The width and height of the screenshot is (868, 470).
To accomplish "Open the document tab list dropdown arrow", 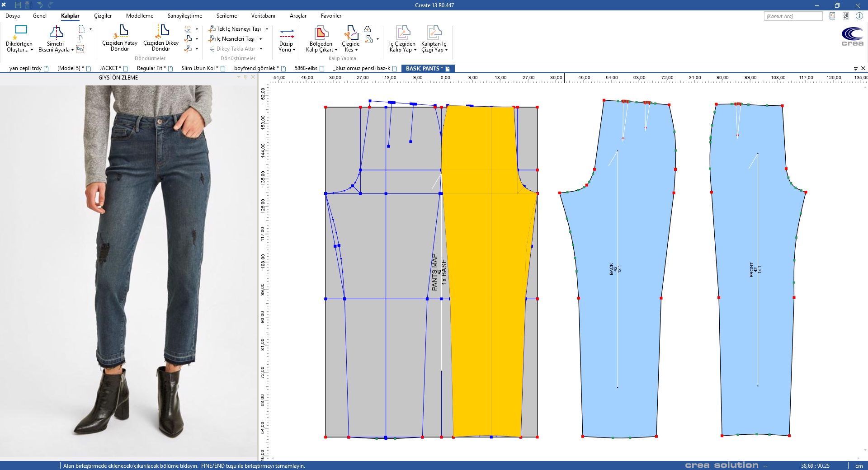I will [855, 69].
